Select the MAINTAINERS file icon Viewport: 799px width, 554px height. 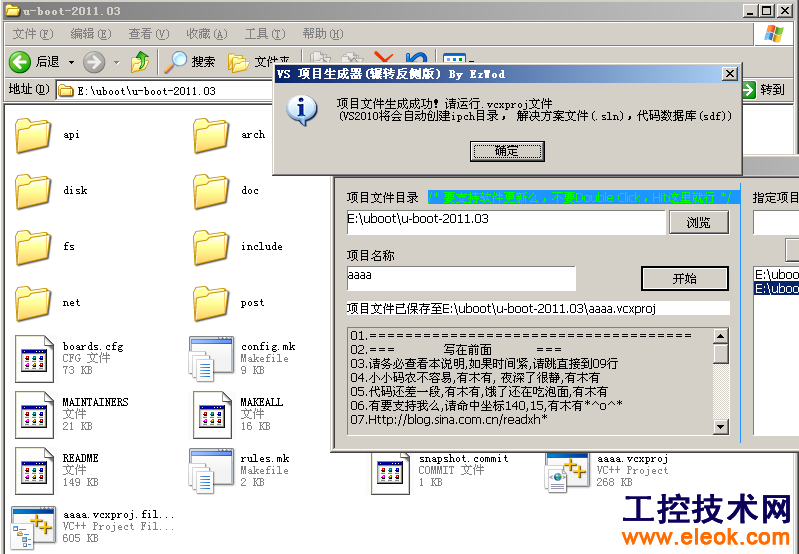click(34, 415)
